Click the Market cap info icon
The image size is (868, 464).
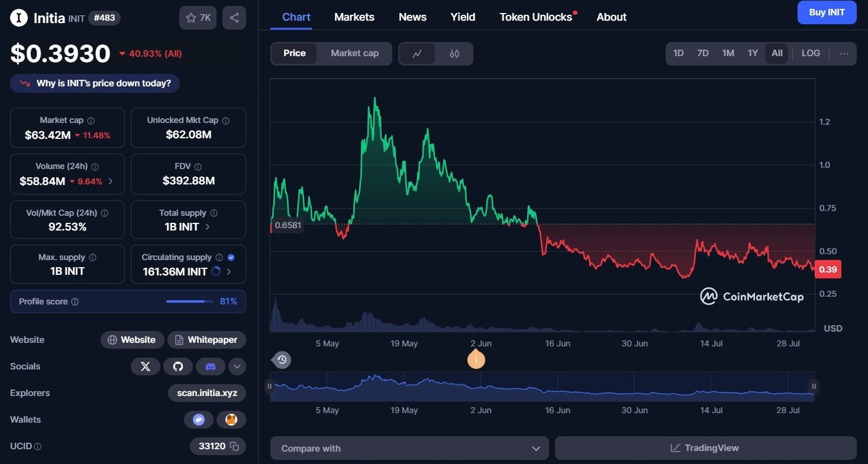pyautogui.click(x=91, y=121)
